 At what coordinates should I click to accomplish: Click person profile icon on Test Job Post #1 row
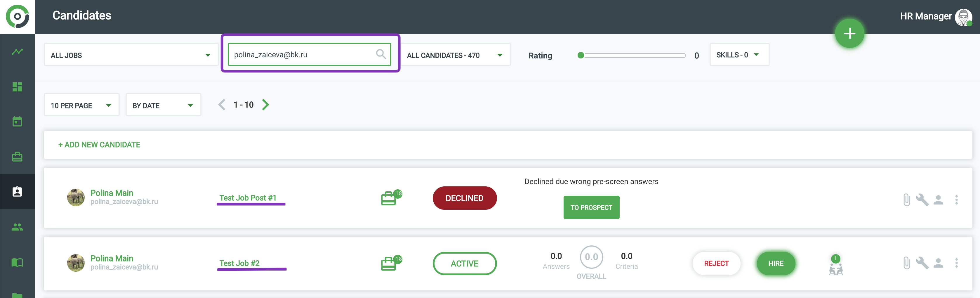click(x=938, y=200)
